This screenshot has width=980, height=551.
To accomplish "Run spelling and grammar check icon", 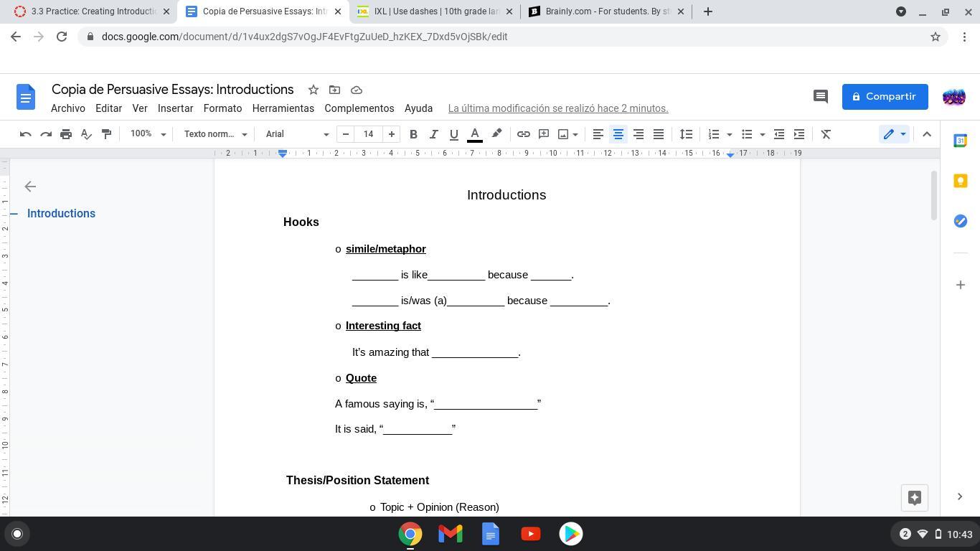I will [86, 134].
